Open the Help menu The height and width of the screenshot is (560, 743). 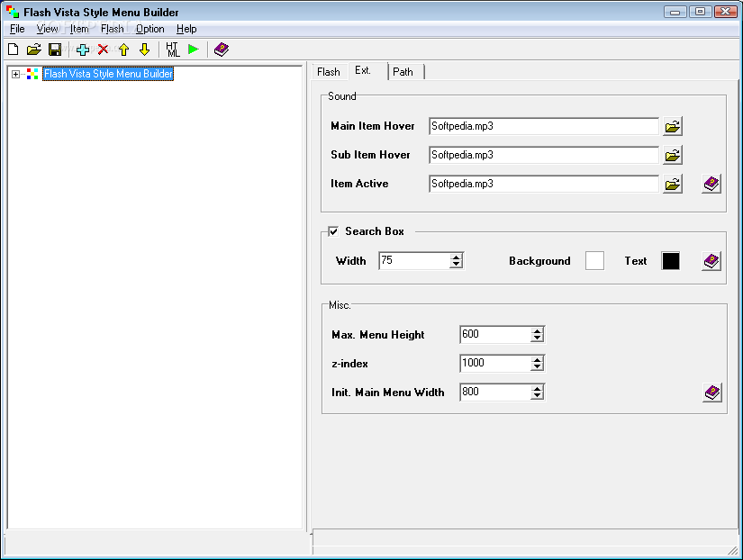[186, 29]
